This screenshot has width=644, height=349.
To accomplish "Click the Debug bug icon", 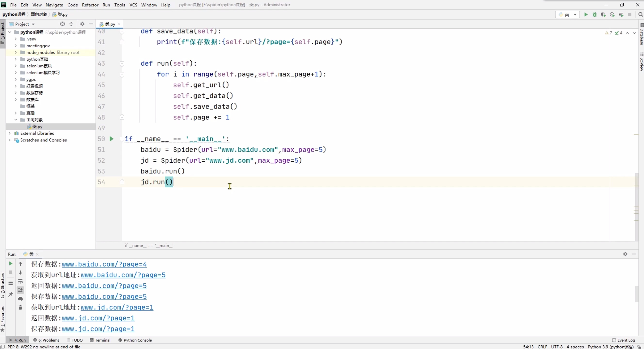I will [595, 15].
